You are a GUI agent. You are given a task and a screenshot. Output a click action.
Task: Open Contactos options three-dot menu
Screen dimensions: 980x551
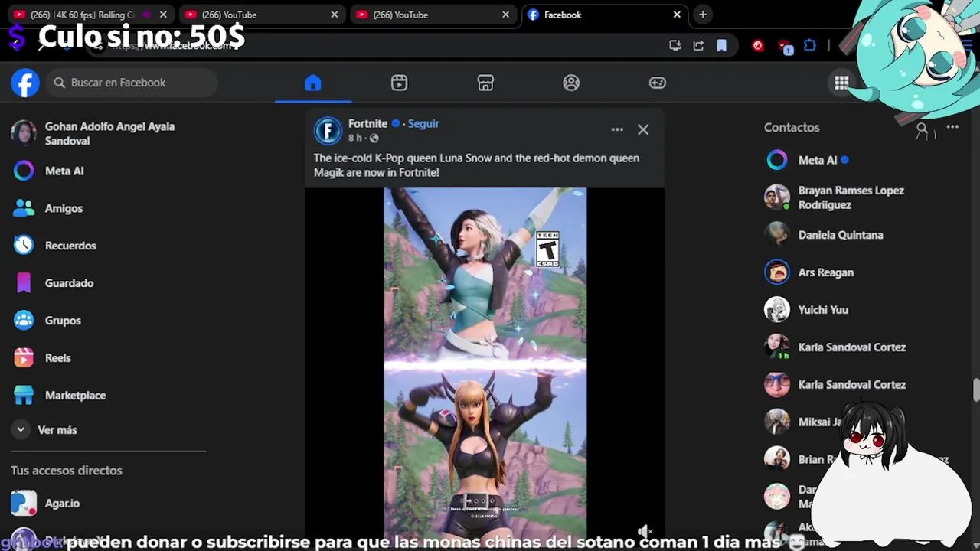[952, 127]
